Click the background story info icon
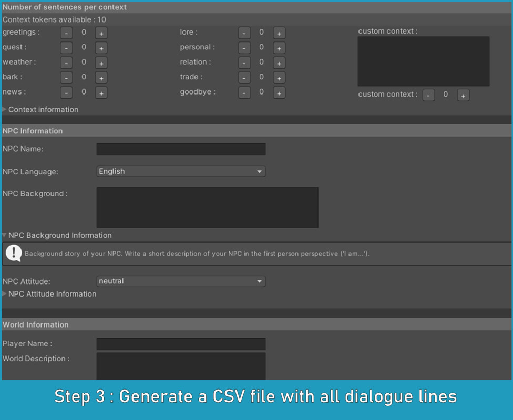The height and width of the screenshot is (420, 513). 13,253
